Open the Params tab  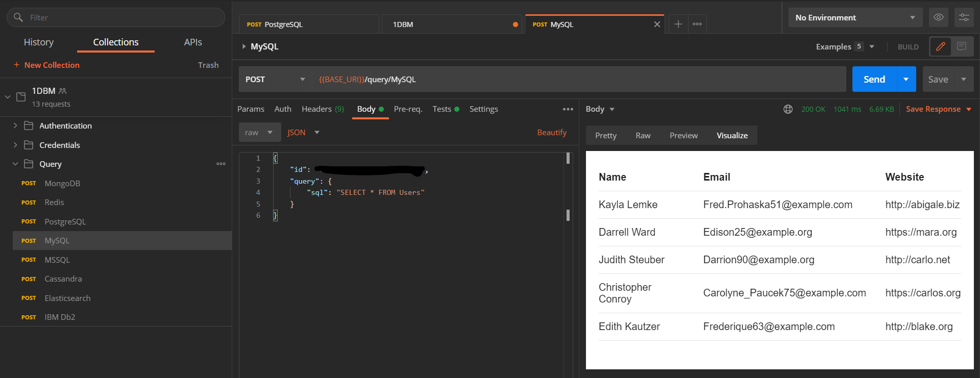click(x=251, y=109)
